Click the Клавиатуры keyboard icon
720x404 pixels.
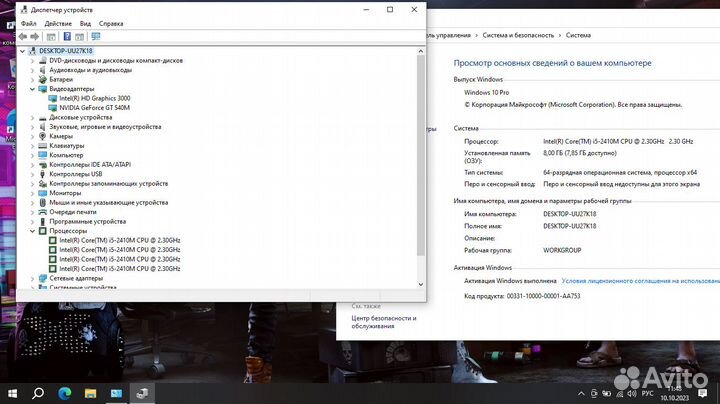(43, 146)
